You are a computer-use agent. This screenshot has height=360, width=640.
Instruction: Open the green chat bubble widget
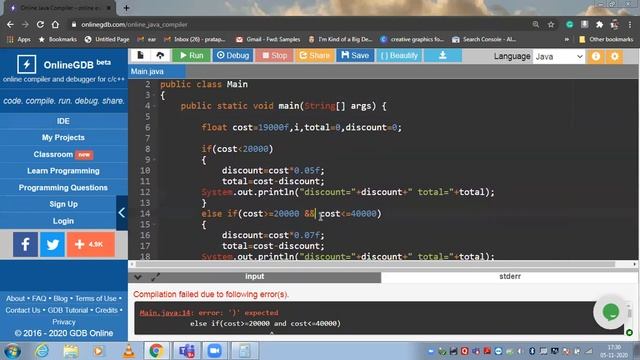(x=611, y=312)
